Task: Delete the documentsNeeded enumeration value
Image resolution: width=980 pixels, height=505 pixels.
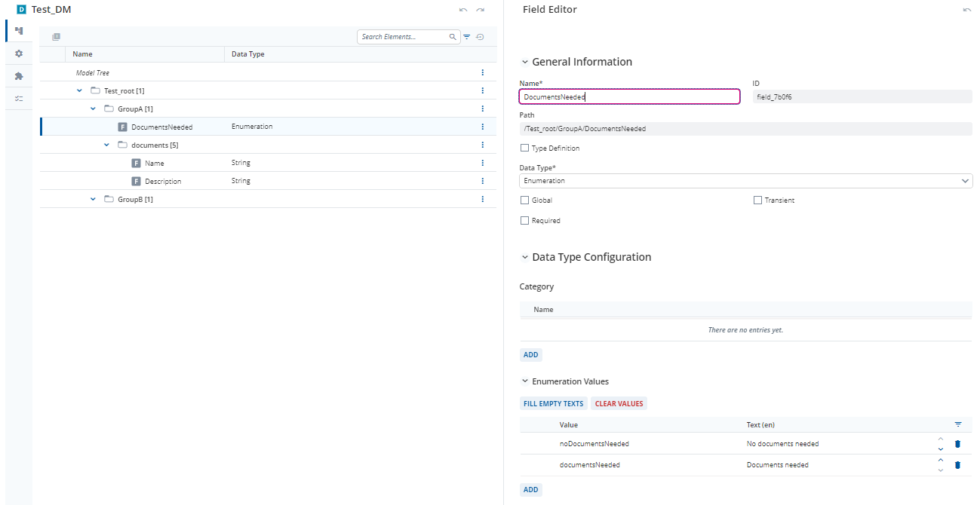Action: click(958, 465)
